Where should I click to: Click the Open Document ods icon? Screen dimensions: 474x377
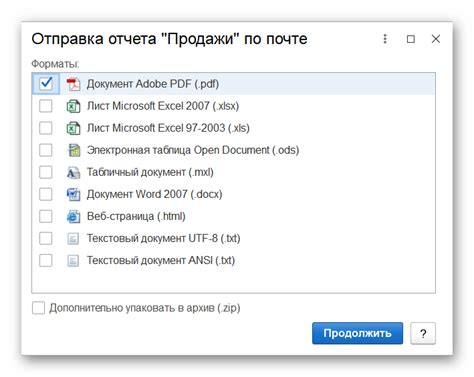click(x=74, y=150)
